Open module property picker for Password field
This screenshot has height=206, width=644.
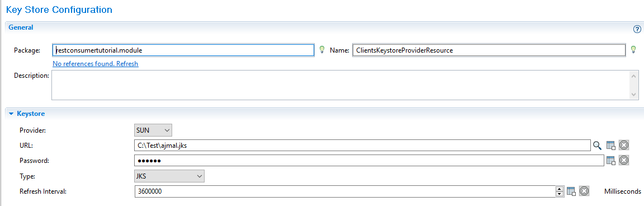(x=610, y=160)
